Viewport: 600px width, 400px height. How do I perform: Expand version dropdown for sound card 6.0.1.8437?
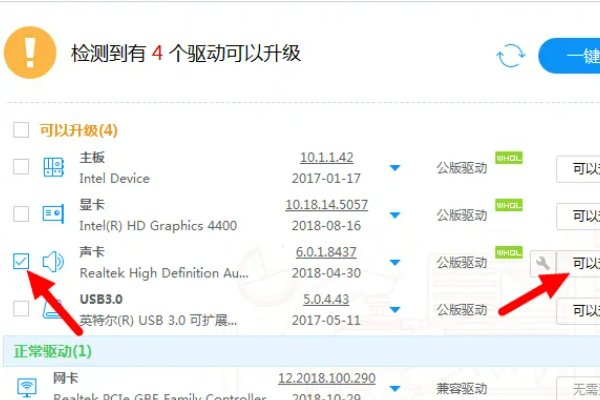coord(395,262)
